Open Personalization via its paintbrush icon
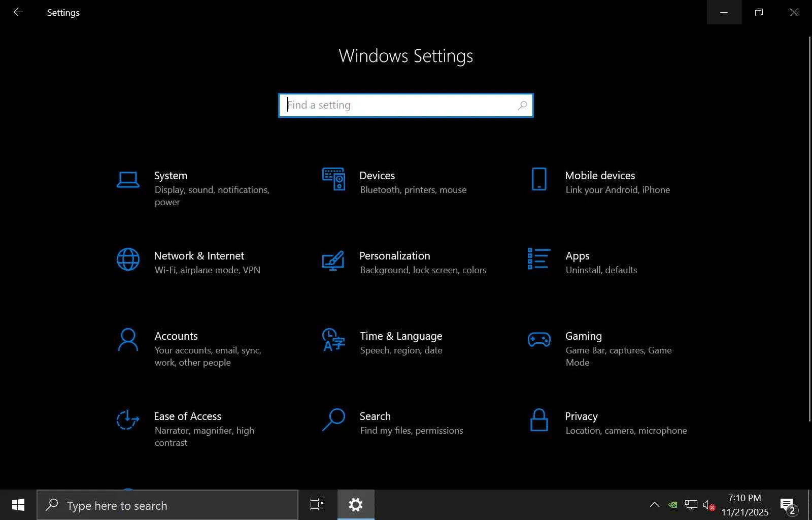The height and width of the screenshot is (520, 812). [333, 261]
